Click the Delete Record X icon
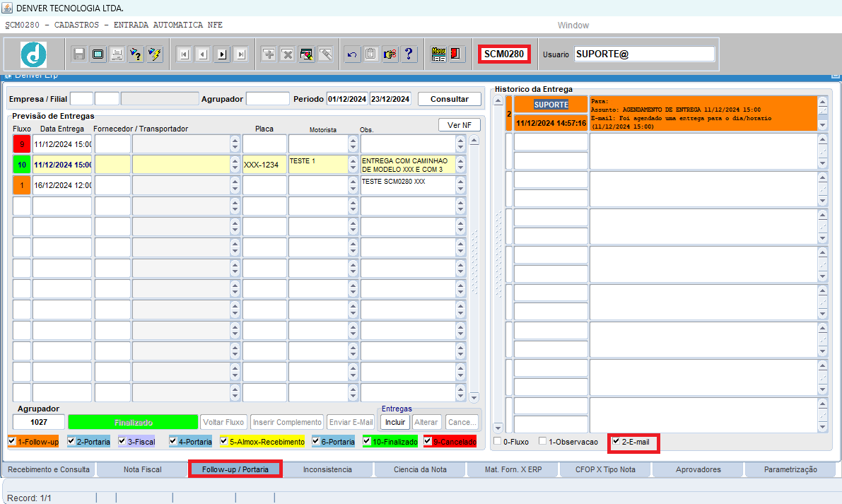The image size is (842, 504). click(x=287, y=54)
